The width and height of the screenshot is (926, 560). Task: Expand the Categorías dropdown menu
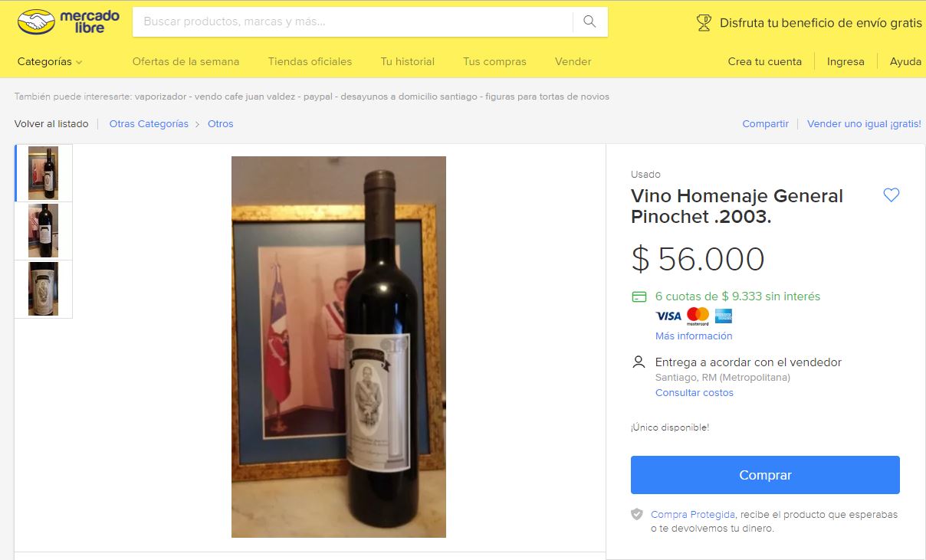tap(50, 61)
